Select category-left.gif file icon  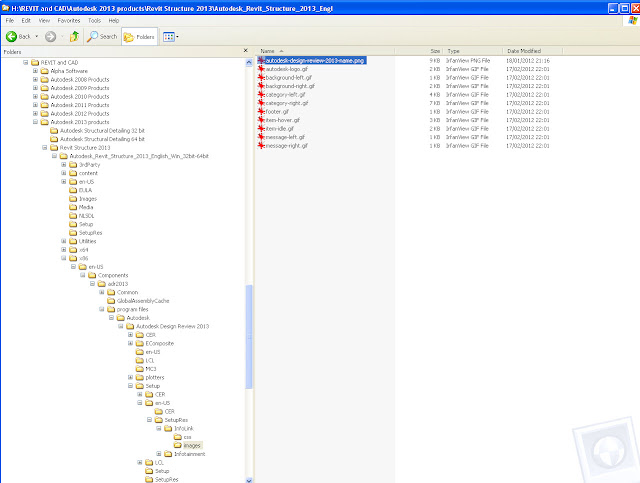click(261, 95)
